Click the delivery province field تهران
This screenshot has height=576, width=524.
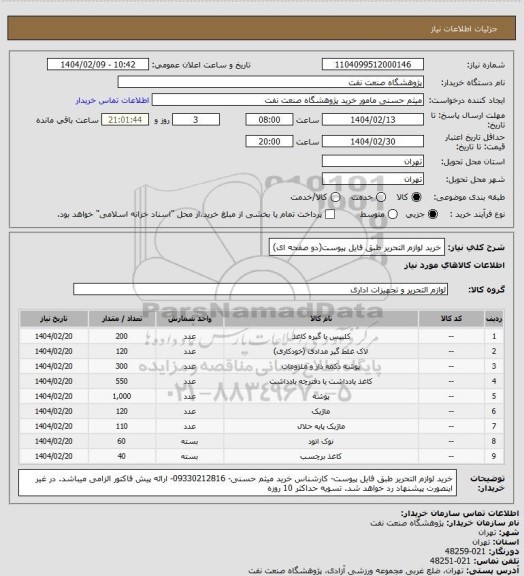[x=373, y=161]
